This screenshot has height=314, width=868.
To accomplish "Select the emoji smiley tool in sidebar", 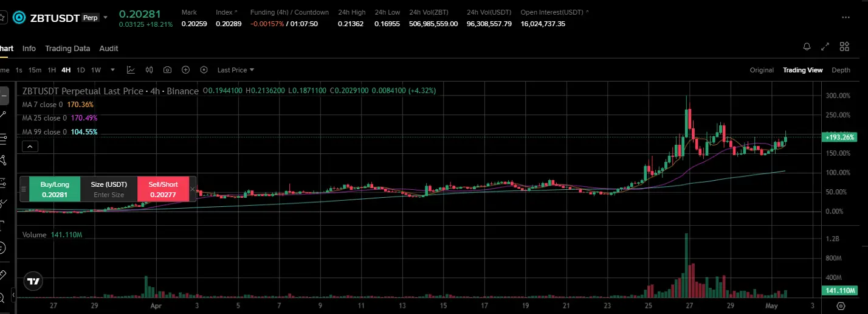I will tap(2, 248).
